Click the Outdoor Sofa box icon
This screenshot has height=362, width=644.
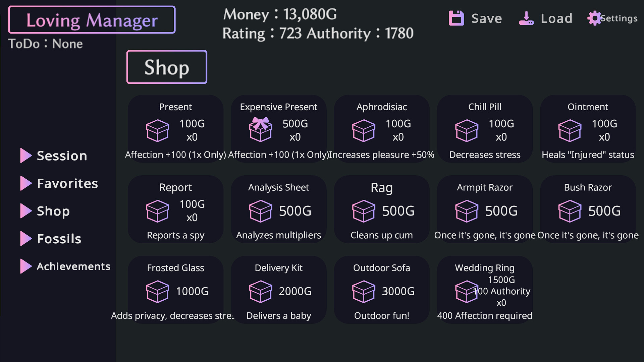point(364,291)
